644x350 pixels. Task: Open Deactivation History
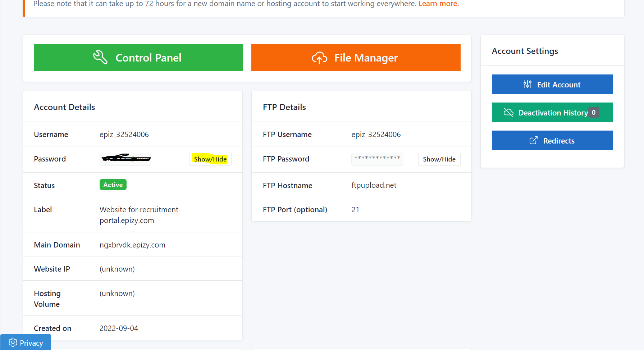552,112
